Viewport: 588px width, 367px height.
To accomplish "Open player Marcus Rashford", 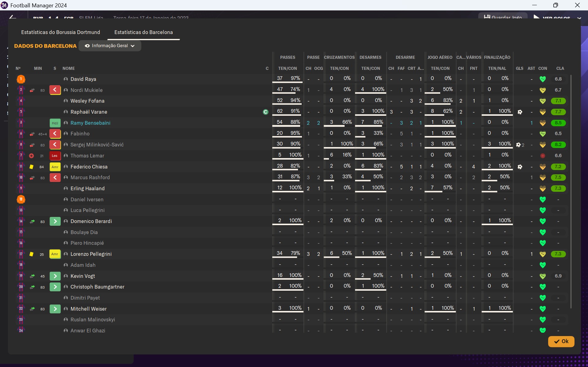I will coord(90,177).
